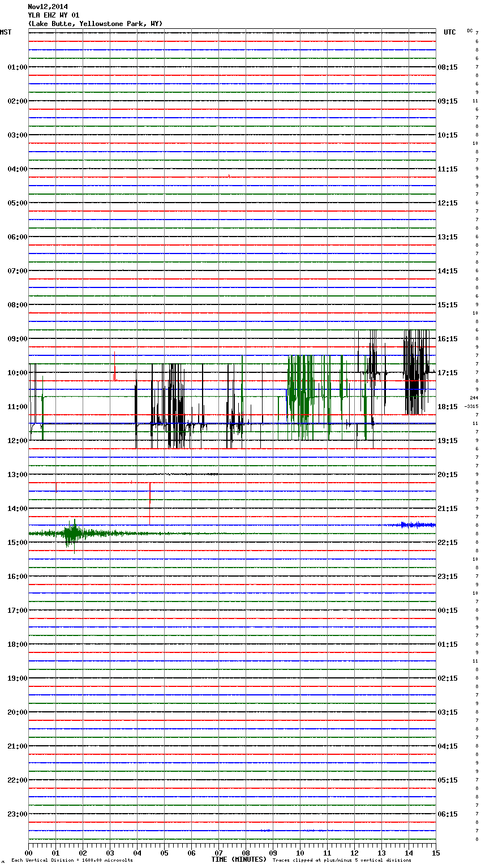
Task: Click the 00:15 UTC time label
Action: 448,611
